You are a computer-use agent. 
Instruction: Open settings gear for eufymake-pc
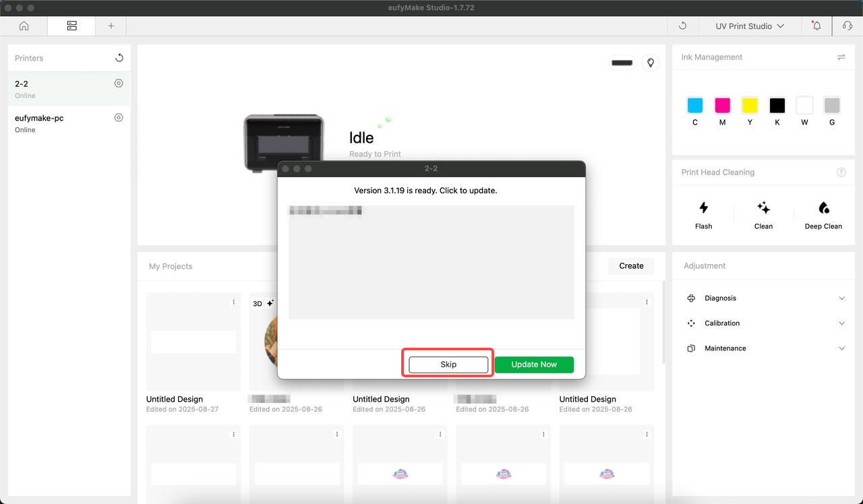click(x=119, y=117)
